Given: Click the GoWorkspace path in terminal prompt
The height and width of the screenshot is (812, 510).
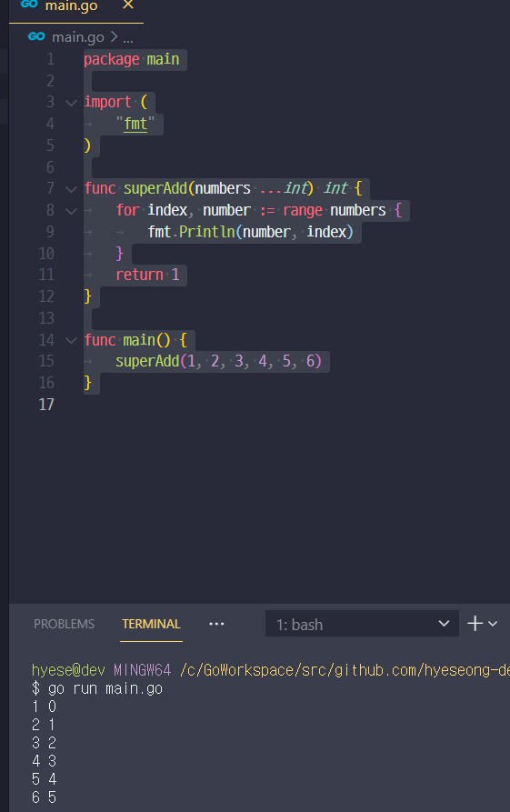Looking at the screenshot, I should point(345,670).
